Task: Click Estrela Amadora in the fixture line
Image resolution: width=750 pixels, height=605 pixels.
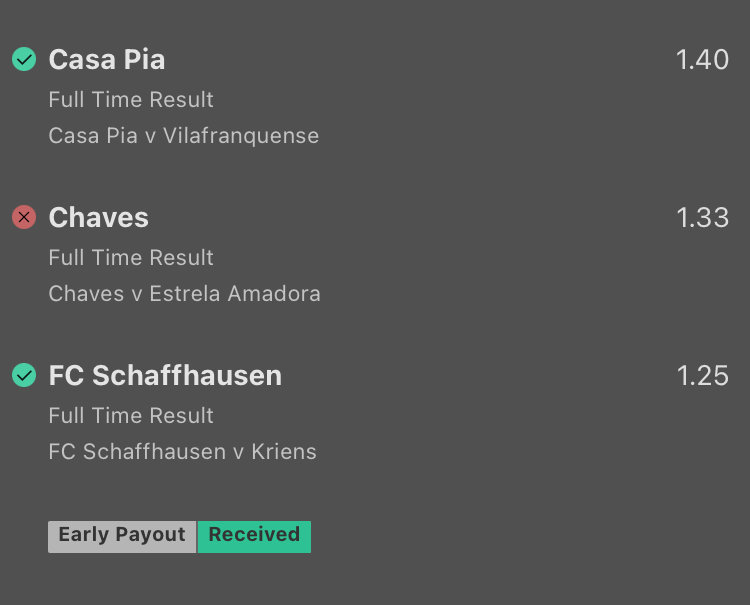Action: point(235,294)
